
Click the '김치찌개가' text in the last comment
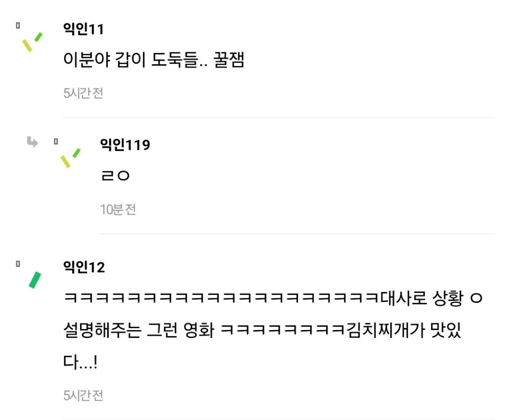[386, 330]
